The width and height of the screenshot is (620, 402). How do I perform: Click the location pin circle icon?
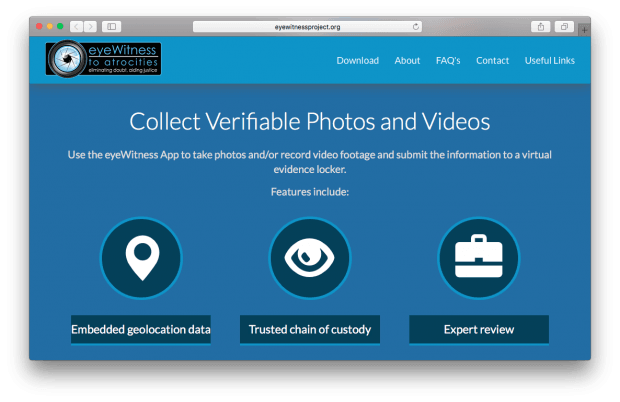141,258
